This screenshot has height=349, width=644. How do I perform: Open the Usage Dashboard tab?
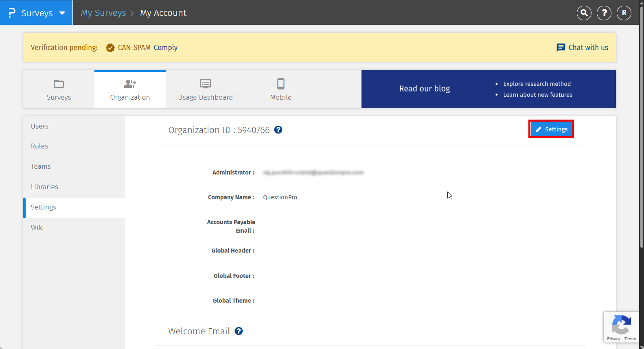tap(205, 89)
